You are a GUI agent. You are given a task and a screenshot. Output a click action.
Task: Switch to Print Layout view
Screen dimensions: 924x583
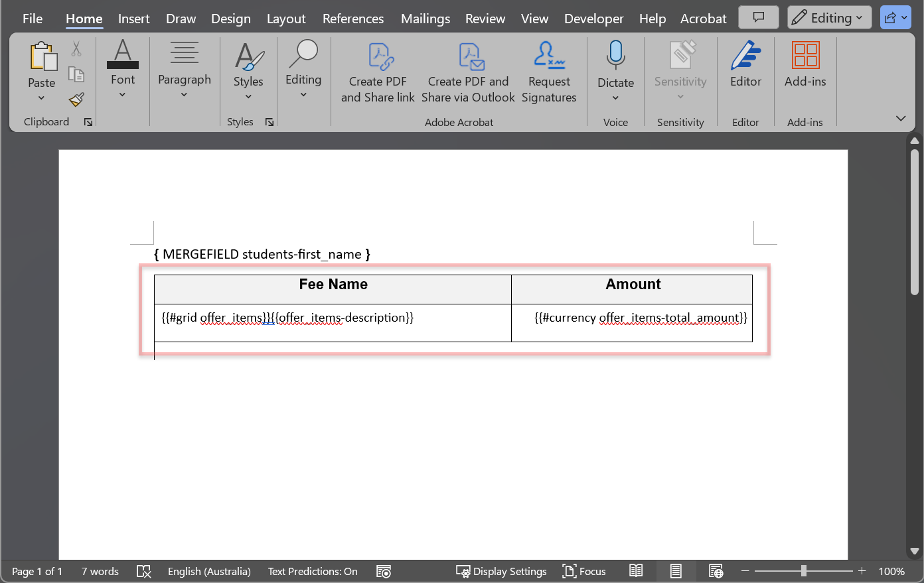[676, 571]
